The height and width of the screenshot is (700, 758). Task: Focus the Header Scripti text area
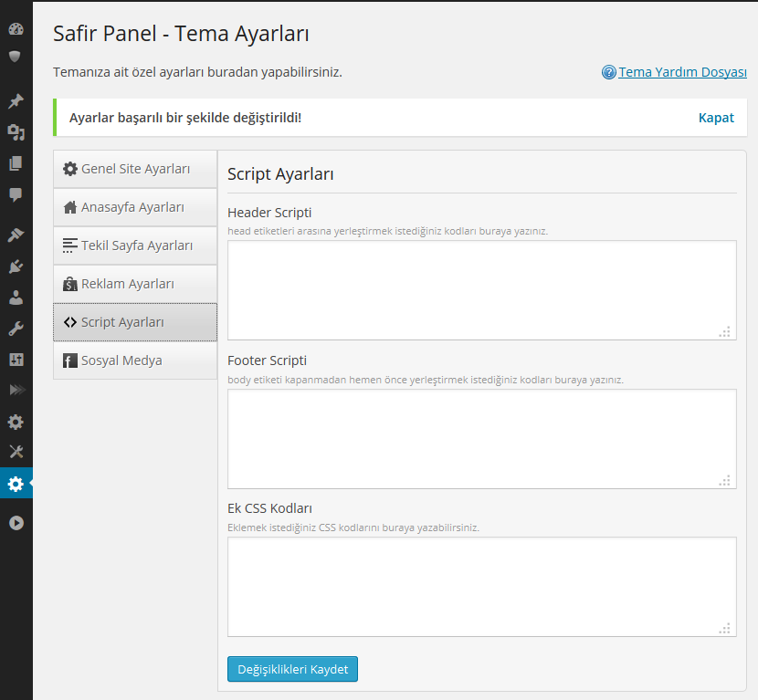482,290
